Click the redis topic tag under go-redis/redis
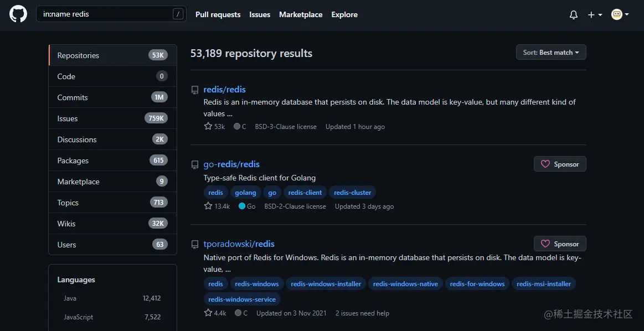Image resolution: width=644 pixels, height=331 pixels. click(x=215, y=192)
